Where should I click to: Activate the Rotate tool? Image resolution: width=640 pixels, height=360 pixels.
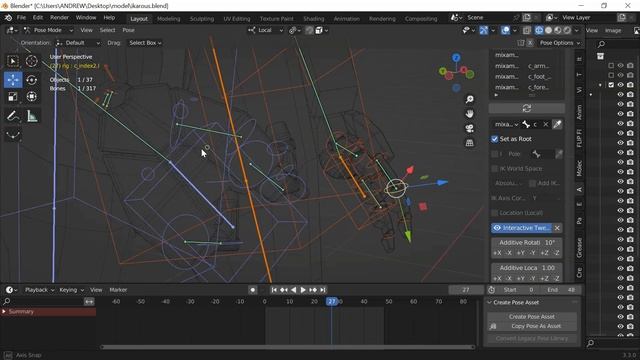pyautogui.click(x=31, y=80)
